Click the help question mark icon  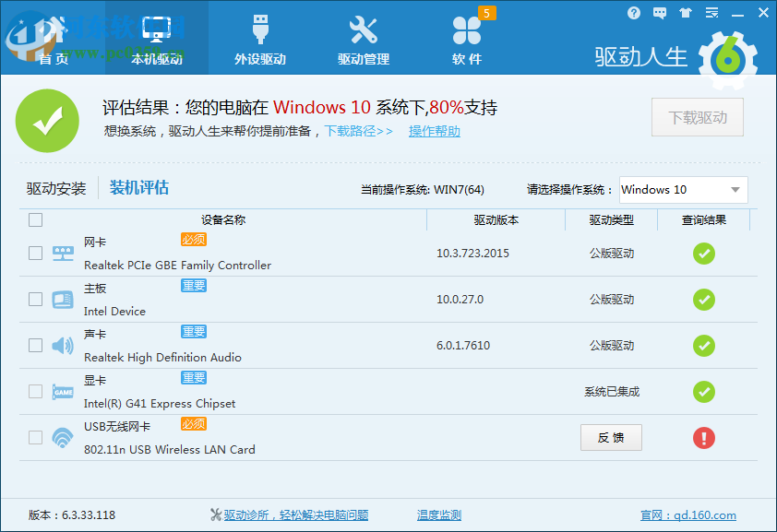tap(634, 13)
